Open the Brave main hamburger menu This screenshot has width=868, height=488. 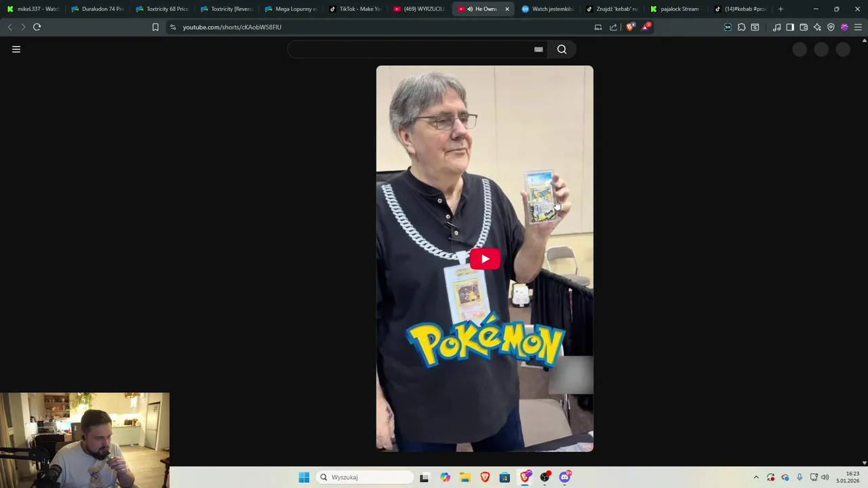[x=858, y=27]
